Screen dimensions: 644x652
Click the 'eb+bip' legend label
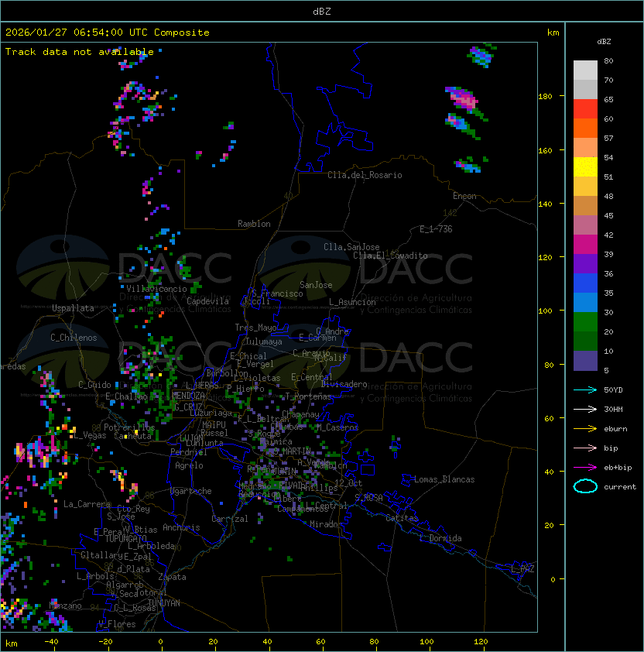tap(618, 468)
